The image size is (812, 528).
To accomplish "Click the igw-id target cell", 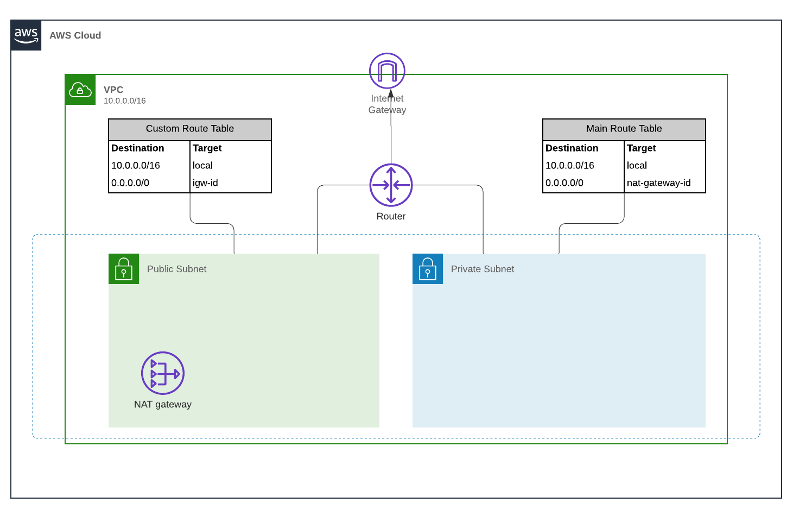I will point(205,183).
